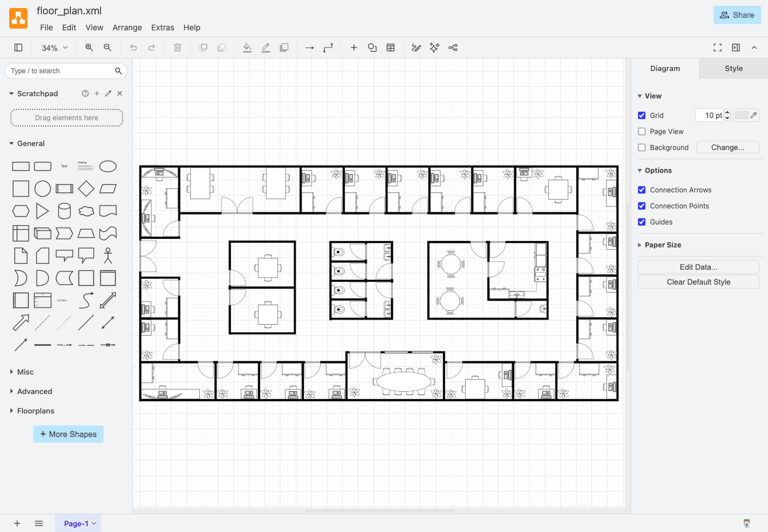Edit the scratchpad with pencil icon
This screenshot has width=768, height=532.
(108, 93)
